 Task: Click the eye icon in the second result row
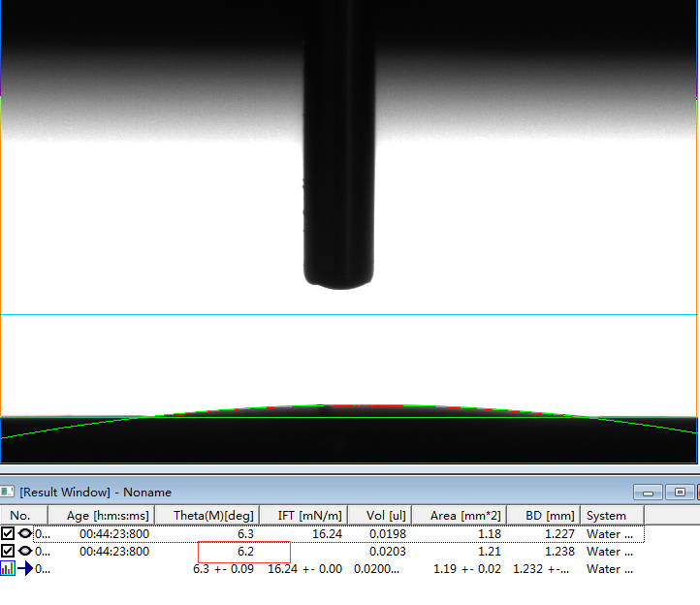[x=24, y=551]
